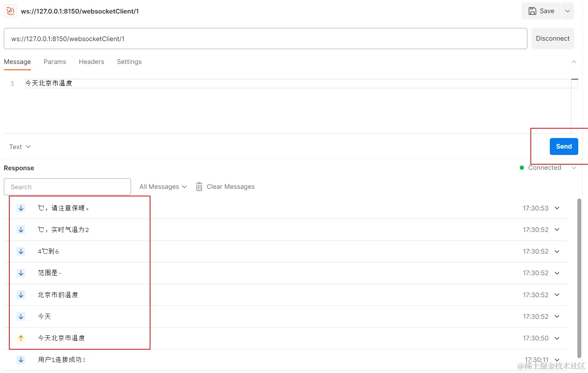588x373 pixels.
Task: Click the response Search field
Action: tap(67, 187)
